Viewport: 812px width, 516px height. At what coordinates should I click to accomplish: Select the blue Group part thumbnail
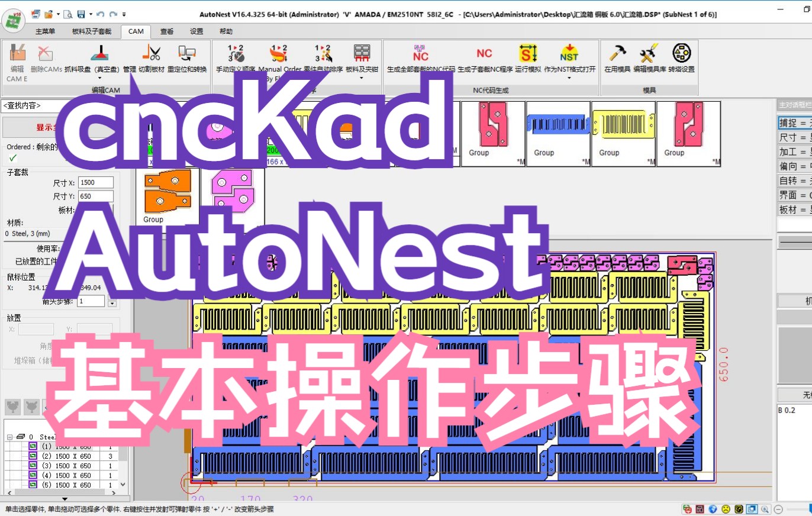pos(558,134)
